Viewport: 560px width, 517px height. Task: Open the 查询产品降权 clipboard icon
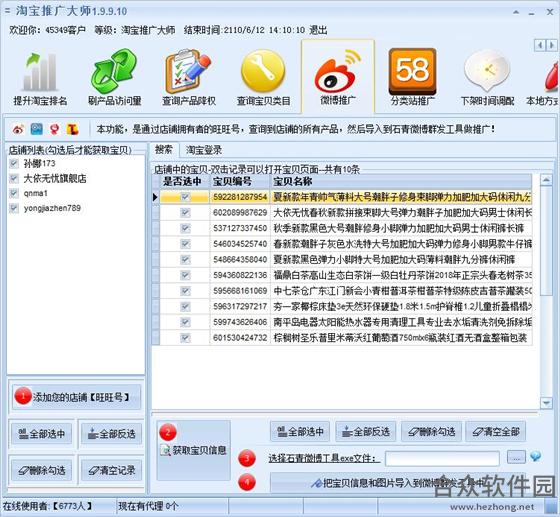189,78
